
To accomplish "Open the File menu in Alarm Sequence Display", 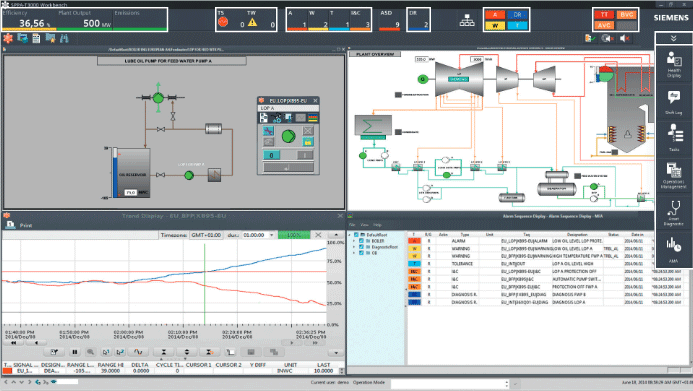I will (352, 225).
